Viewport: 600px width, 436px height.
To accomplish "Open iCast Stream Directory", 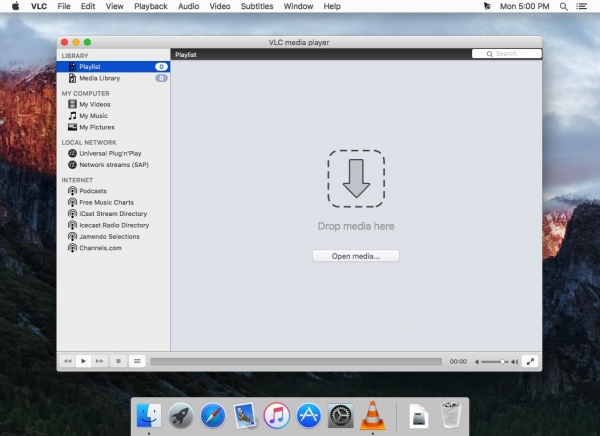I will click(x=113, y=214).
